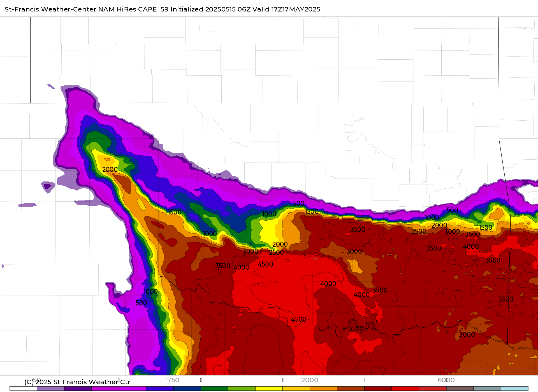
Task: Click the dark maroon red legend swatch
Action: (x=378, y=389)
